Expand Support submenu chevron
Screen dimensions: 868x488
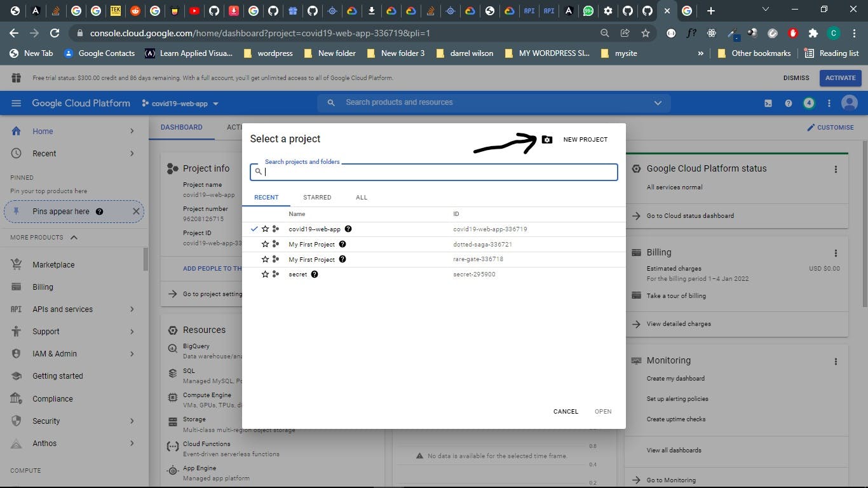pyautogui.click(x=132, y=331)
